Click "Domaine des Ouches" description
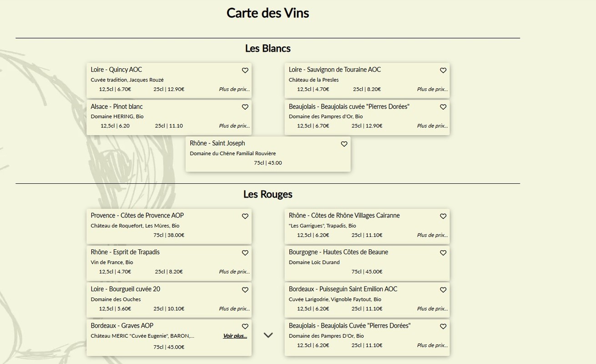 click(x=116, y=299)
